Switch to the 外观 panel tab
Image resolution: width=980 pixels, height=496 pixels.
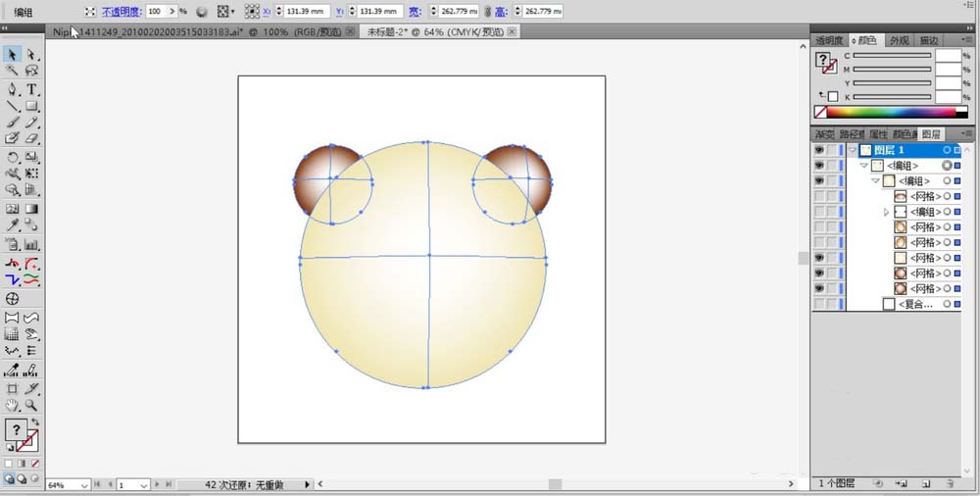(900, 40)
